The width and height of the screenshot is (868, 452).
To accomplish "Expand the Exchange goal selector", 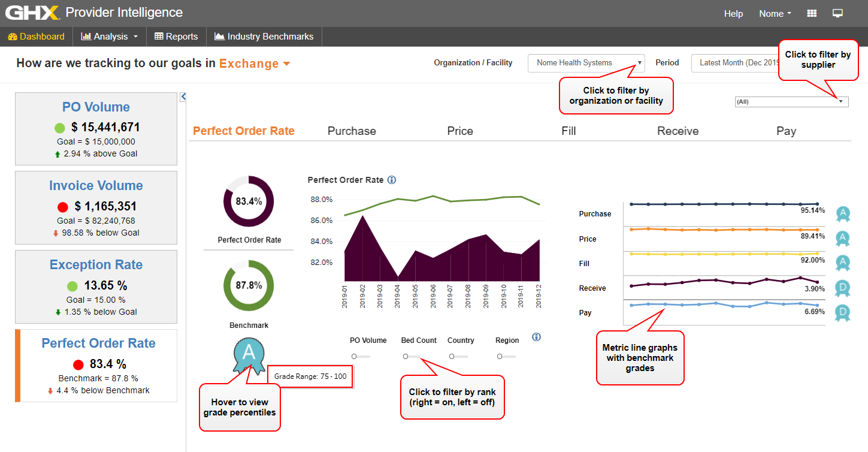I will pyautogui.click(x=255, y=64).
